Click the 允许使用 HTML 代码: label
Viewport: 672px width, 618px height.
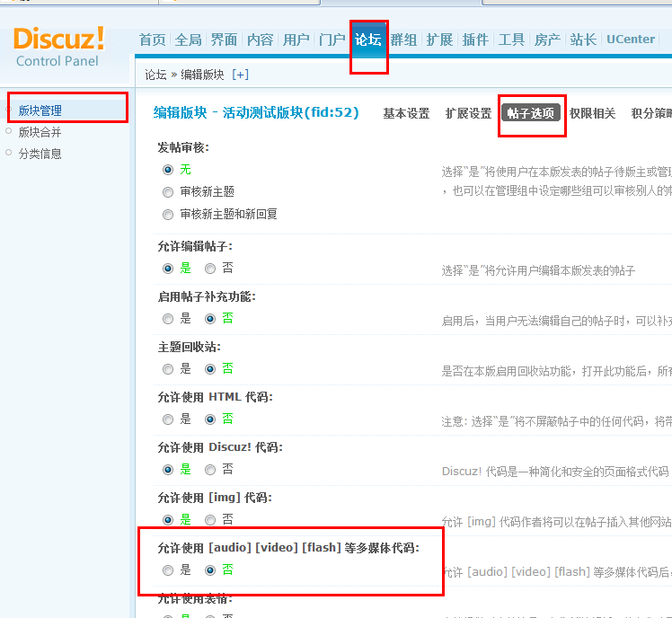click(215, 397)
